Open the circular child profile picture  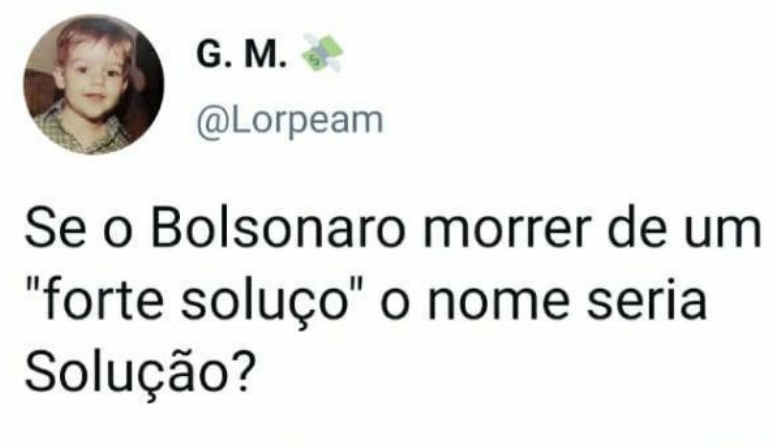[x=94, y=84]
